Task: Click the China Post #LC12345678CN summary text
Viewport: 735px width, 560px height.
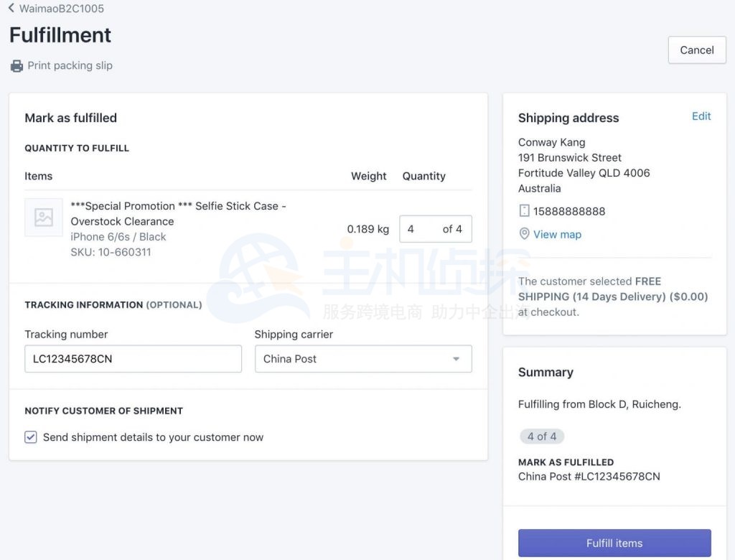Action: coord(589,476)
